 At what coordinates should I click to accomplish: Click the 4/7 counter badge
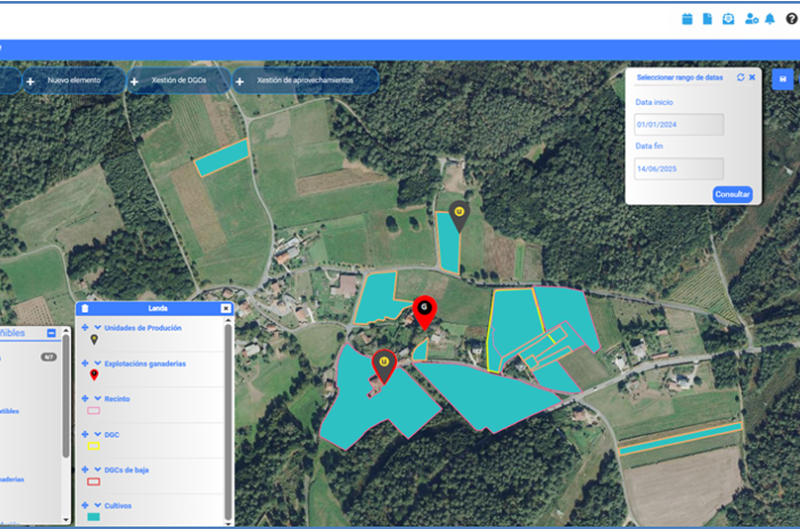pos(48,357)
